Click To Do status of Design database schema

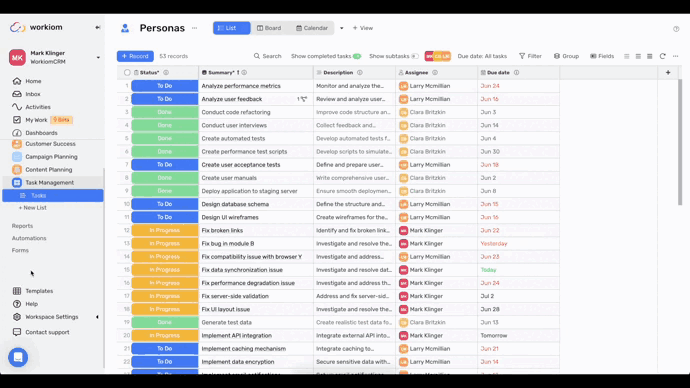[x=165, y=204]
